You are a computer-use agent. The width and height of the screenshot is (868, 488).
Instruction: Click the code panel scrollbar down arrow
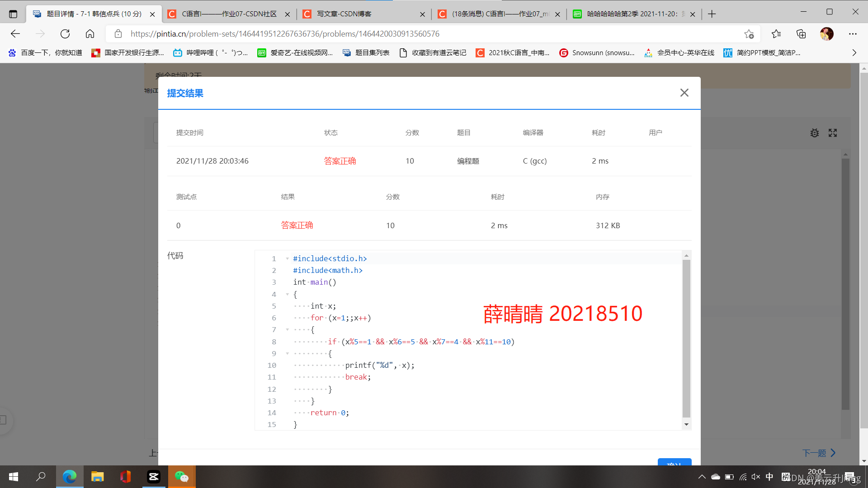click(x=686, y=424)
